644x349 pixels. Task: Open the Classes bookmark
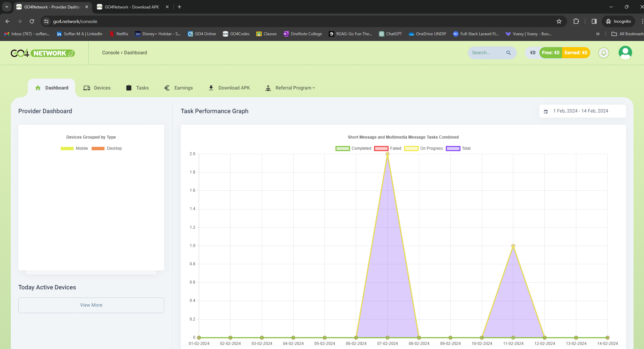pyautogui.click(x=266, y=34)
